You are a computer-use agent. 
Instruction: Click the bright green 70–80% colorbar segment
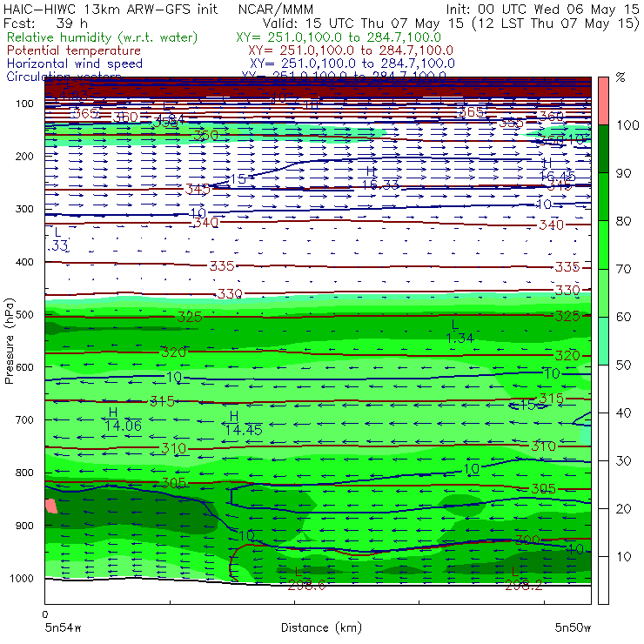pyautogui.click(x=603, y=245)
